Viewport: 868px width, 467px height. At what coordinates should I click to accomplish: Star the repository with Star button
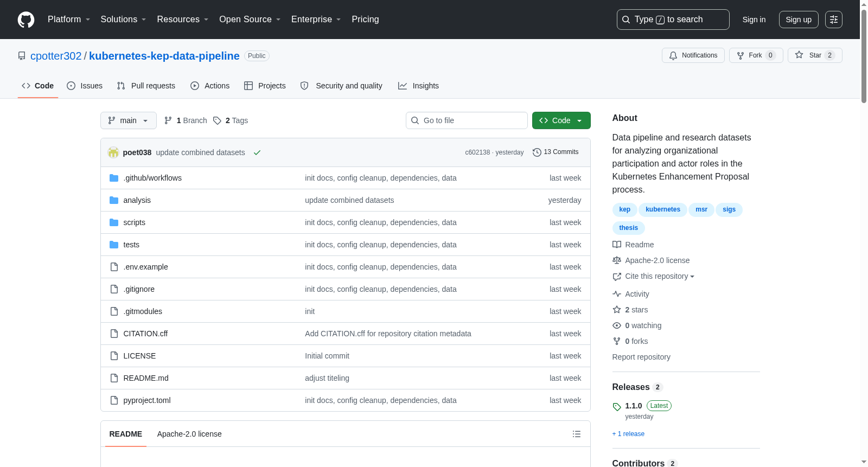tap(815, 55)
